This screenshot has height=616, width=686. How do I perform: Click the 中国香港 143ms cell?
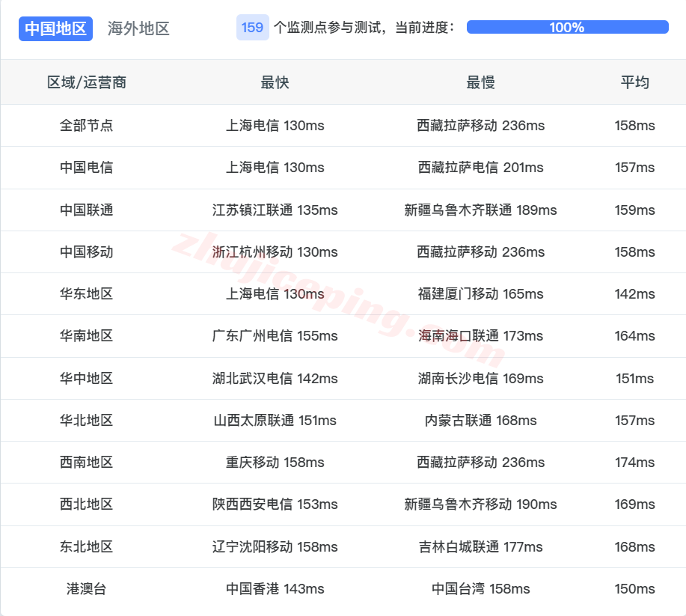tap(275, 588)
